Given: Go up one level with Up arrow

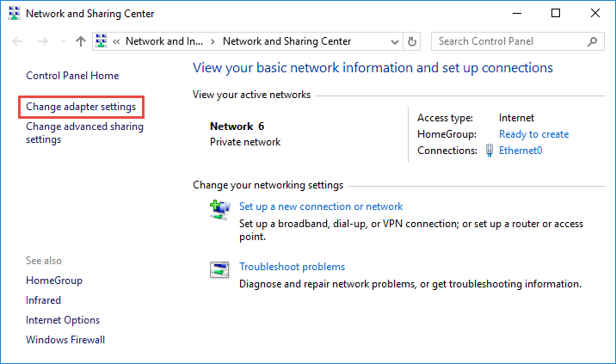Looking at the screenshot, I should click(x=81, y=41).
